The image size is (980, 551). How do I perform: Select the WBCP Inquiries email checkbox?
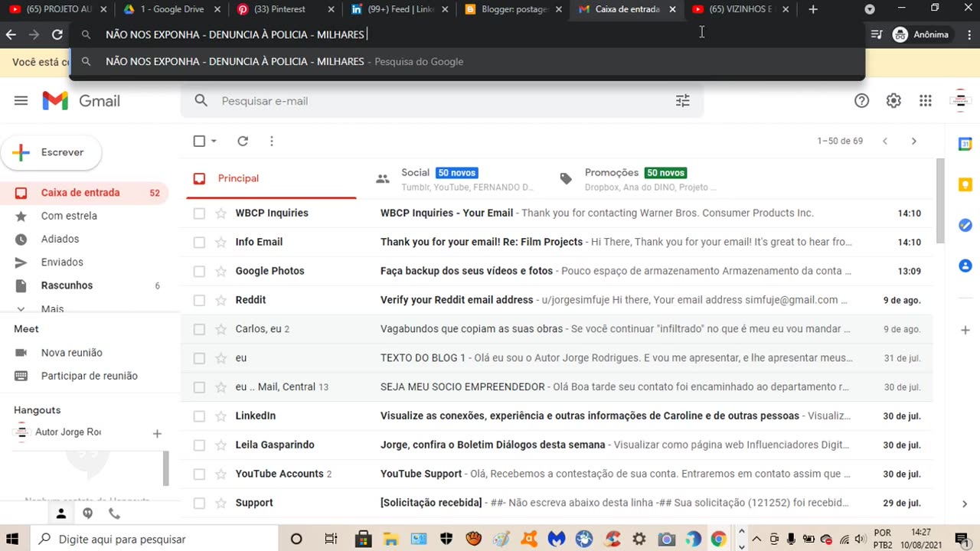tap(199, 214)
